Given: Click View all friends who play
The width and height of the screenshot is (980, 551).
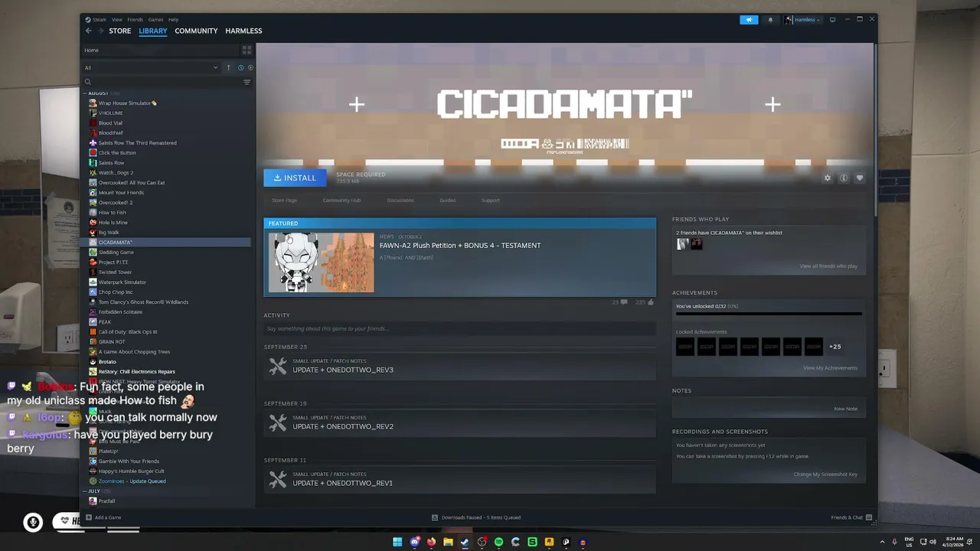Looking at the screenshot, I should (x=828, y=266).
